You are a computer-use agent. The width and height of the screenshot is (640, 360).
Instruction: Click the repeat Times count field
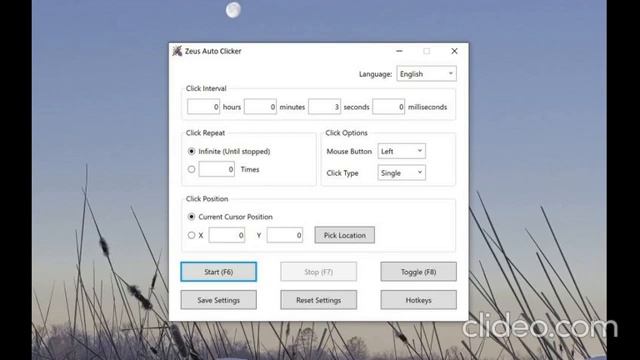coord(216,169)
